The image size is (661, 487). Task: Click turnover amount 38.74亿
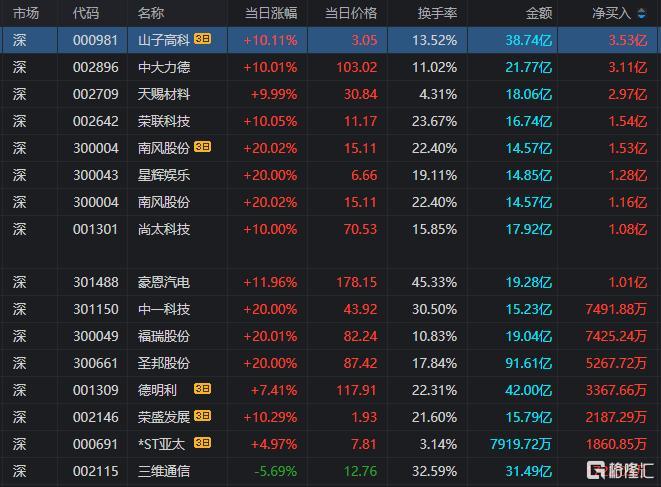point(529,40)
